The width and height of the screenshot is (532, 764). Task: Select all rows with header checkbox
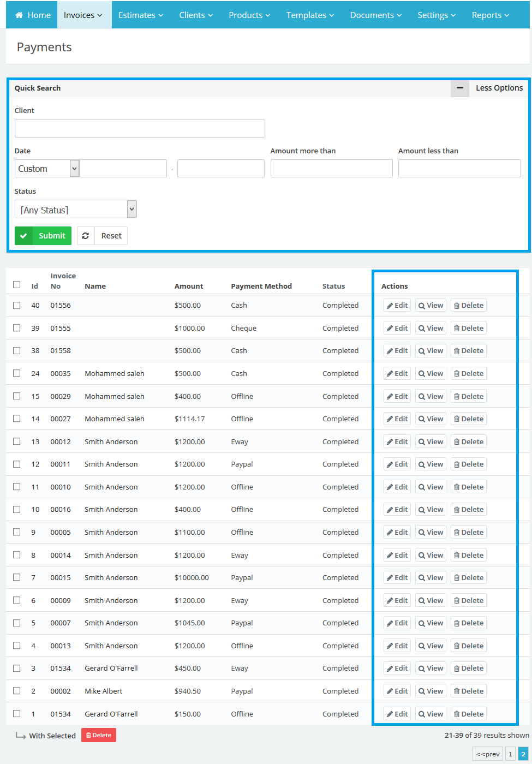click(17, 285)
